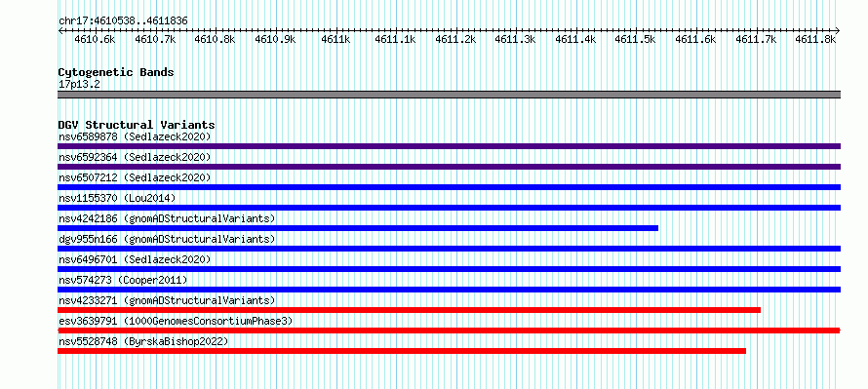Click ruler tick label 4610.8k

[215, 39]
